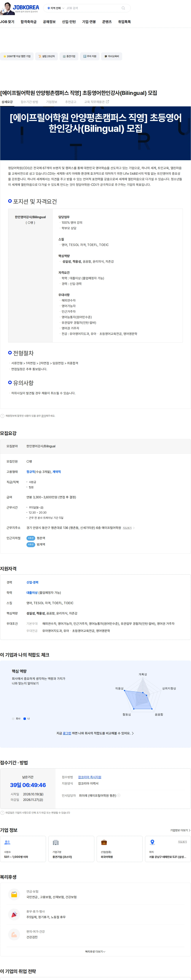Image resolution: width=191 pixels, height=980 pixels.
Task: Click the 4호선 badge beside 평촌역
Action: [31, 538]
